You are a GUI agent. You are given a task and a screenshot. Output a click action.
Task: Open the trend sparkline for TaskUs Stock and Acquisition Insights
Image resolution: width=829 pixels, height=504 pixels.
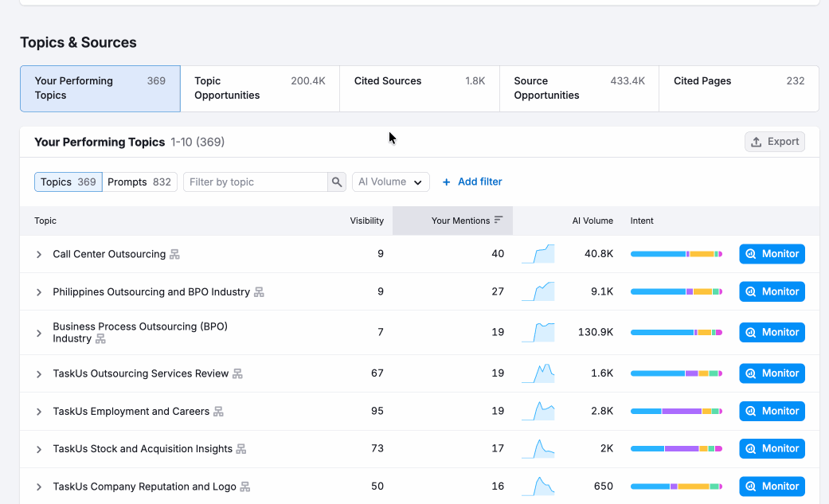538,448
